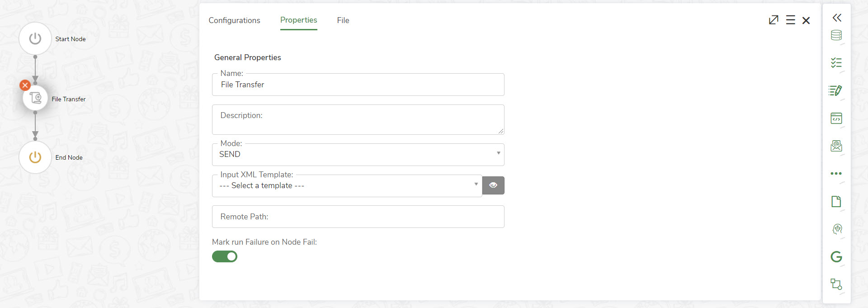
Task: Open the email panel from the right sidebar
Action: [837, 146]
